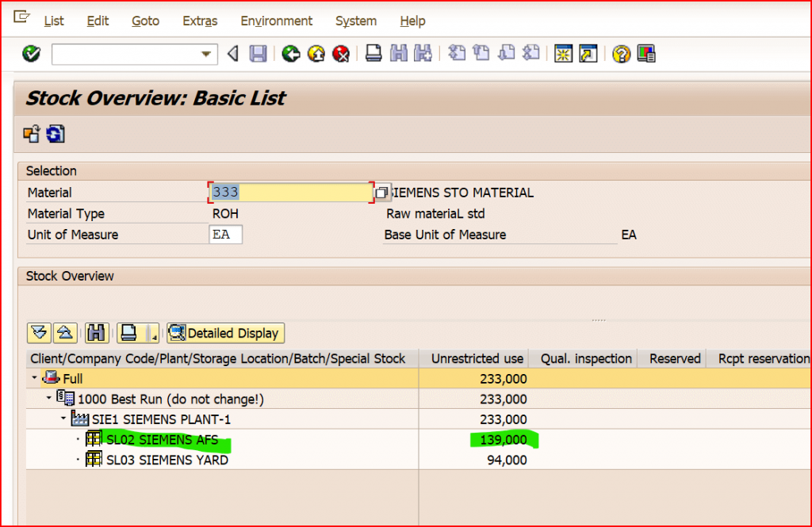This screenshot has height=527, width=812.
Task: Click the green Enter checkmark icon
Action: [x=31, y=53]
